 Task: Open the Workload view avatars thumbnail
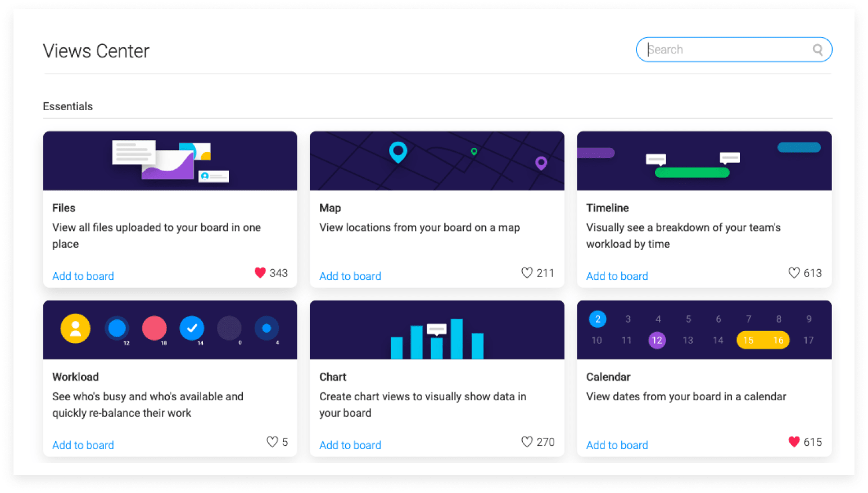[x=170, y=330]
